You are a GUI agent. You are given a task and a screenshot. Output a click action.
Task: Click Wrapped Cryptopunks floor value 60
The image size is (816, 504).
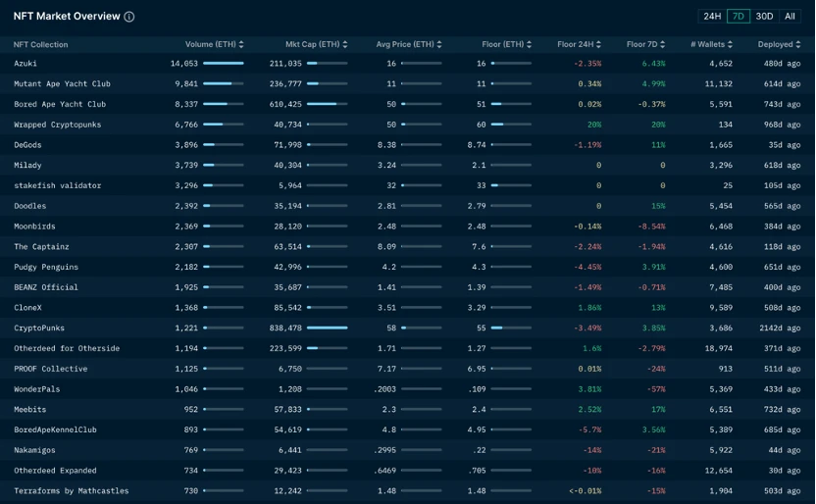tap(482, 125)
